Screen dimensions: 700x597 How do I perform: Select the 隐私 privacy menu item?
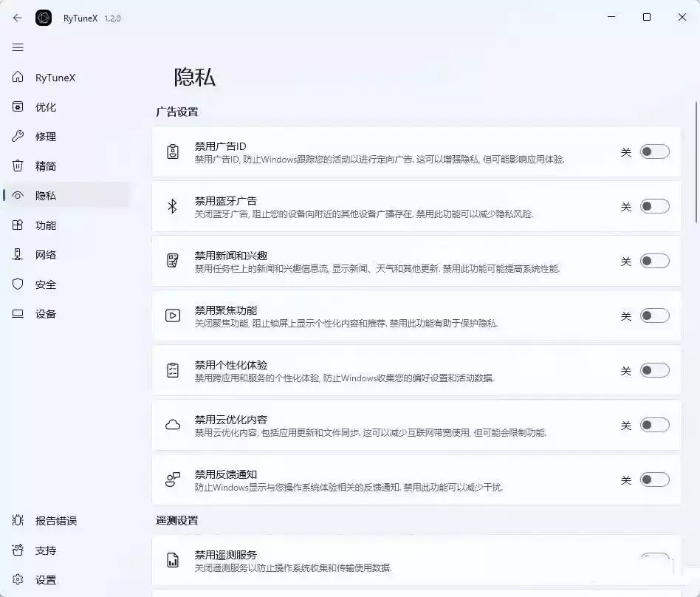46,195
